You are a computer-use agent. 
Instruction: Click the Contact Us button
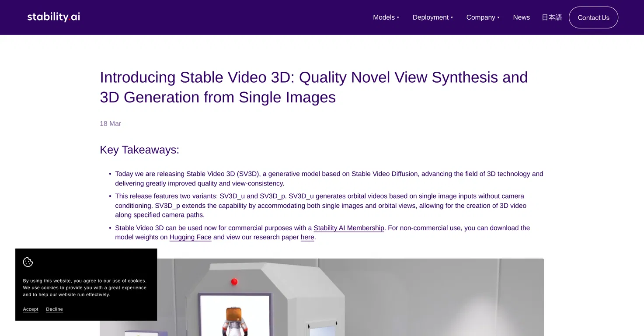coord(593,17)
